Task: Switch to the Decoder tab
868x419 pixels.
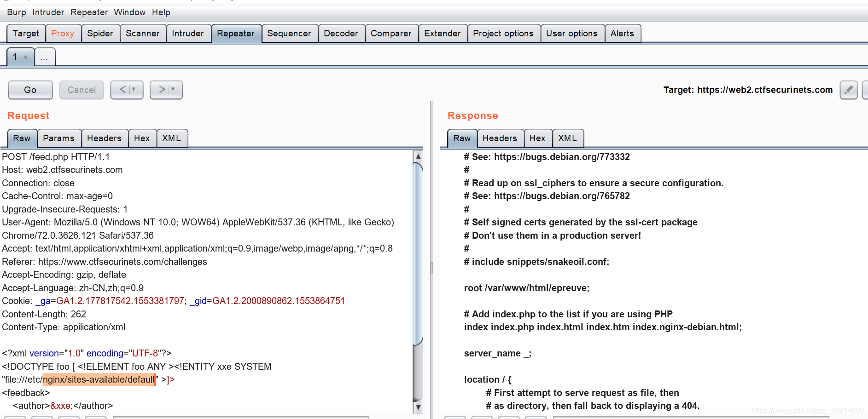Action: pos(341,34)
